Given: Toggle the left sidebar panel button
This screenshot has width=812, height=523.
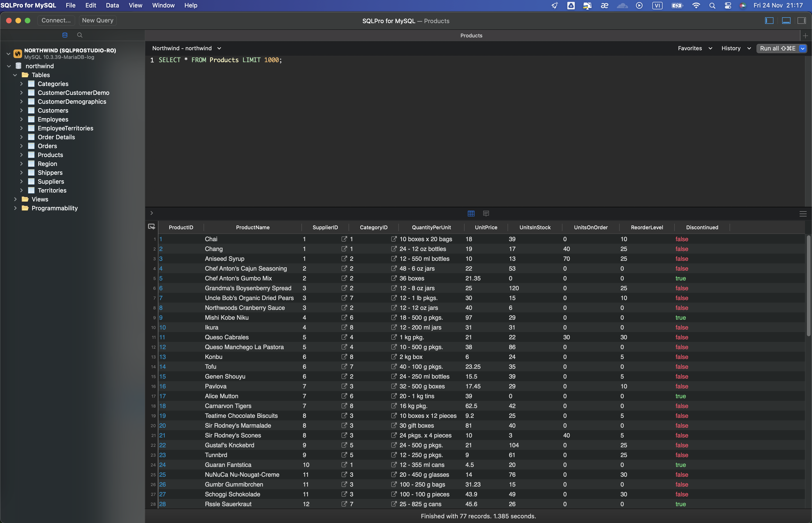Looking at the screenshot, I should pyautogui.click(x=769, y=21).
